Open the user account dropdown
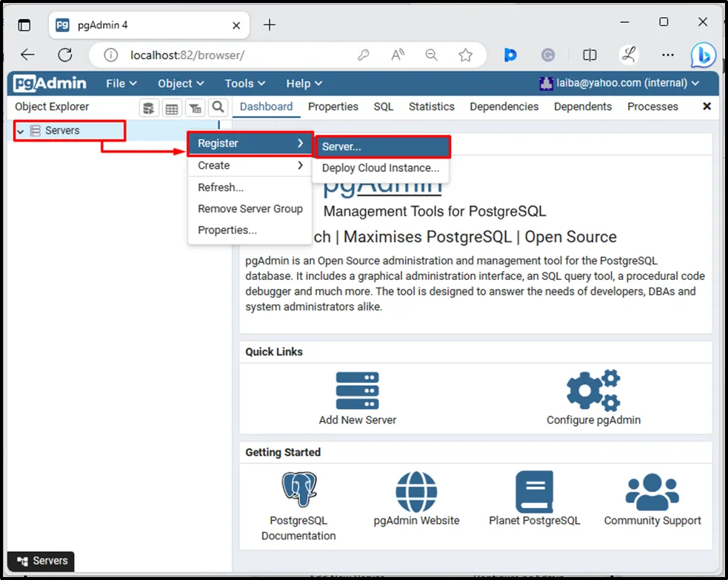The image size is (728, 580). tap(620, 84)
